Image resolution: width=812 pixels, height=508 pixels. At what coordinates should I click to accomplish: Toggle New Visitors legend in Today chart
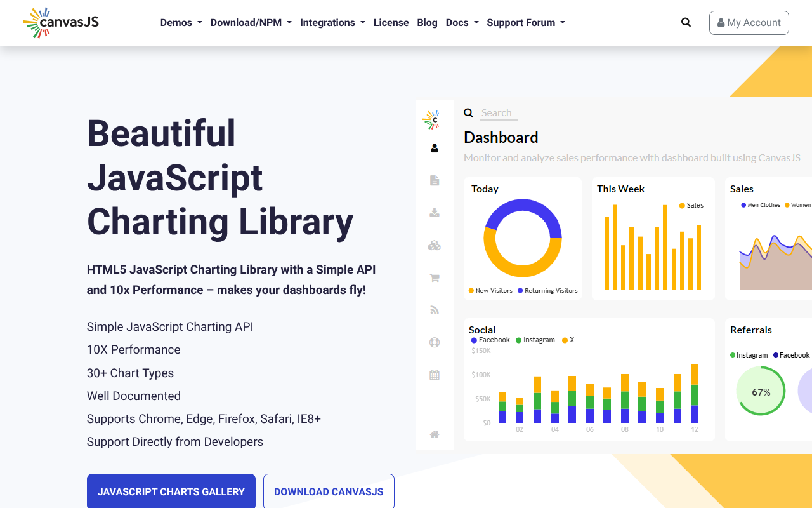(x=490, y=291)
